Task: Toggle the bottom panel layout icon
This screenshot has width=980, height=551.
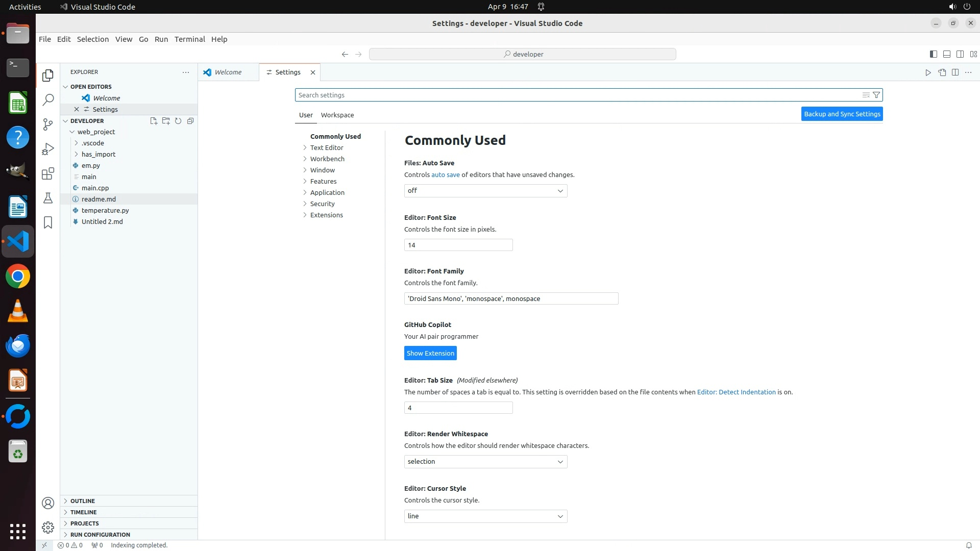Action: [x=946, y=54]
